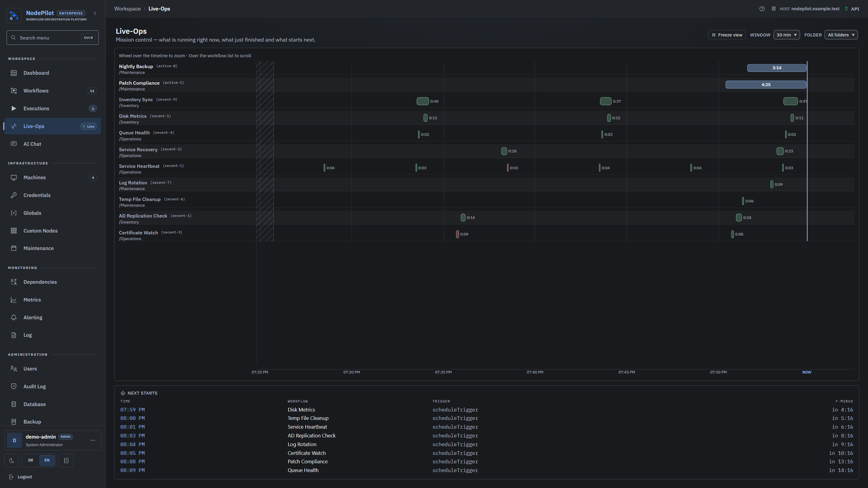Screen dimensions: 868x488
Task: Toggle Freeze view
Action: click(x=727, y=35)
